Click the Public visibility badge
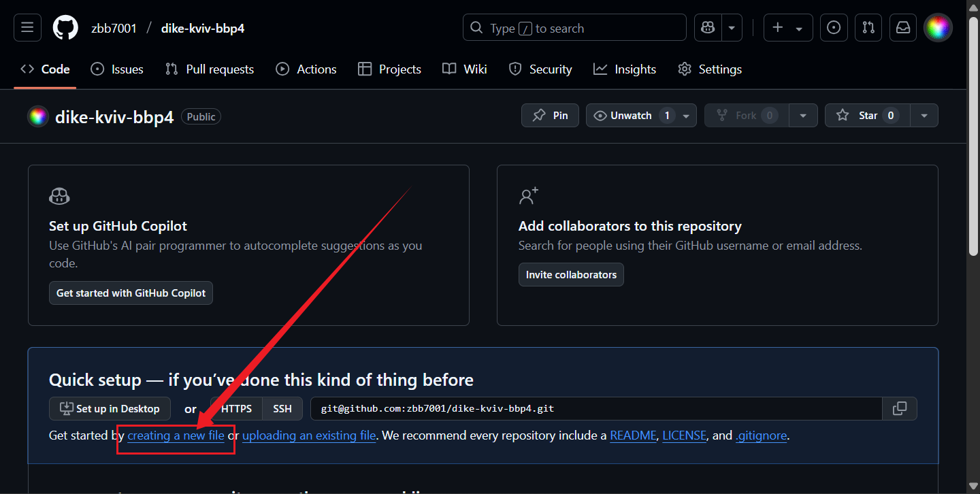This screenshot has width=980, height=494. tap(201, 116)
